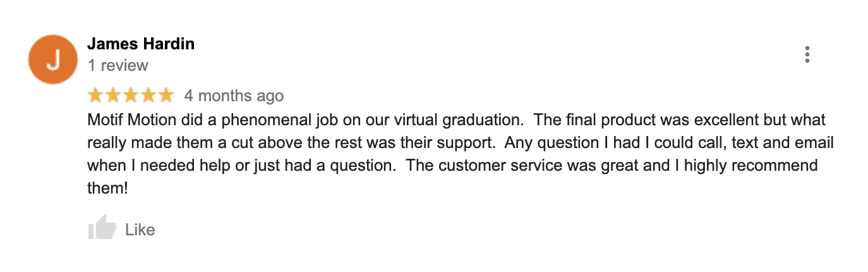Open James Hardin's reviewer name link
The height and width of the screenshot is (272, 868).
(141, 44)
